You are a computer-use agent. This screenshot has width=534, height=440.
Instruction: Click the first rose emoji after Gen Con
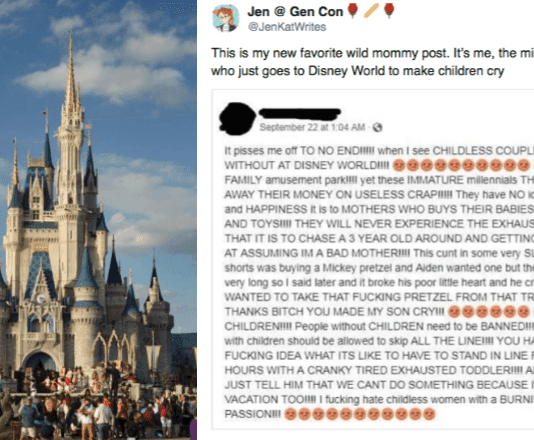(353, 11)
